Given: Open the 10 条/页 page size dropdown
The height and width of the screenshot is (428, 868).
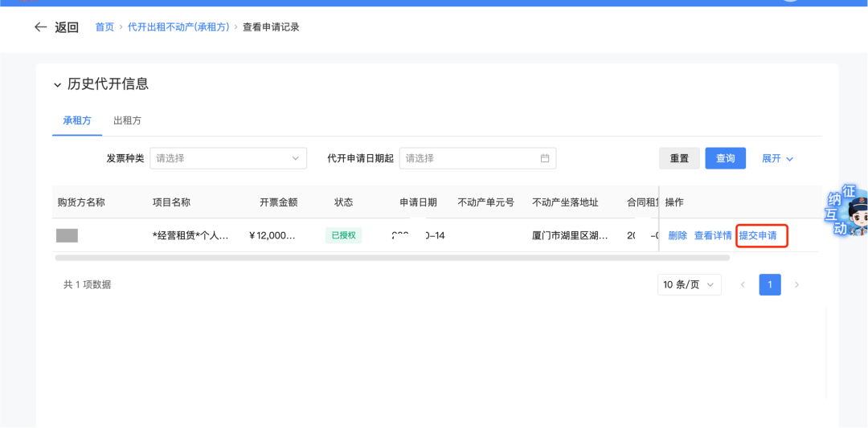Looking at the screenshot, I should [x=690, y=285].
